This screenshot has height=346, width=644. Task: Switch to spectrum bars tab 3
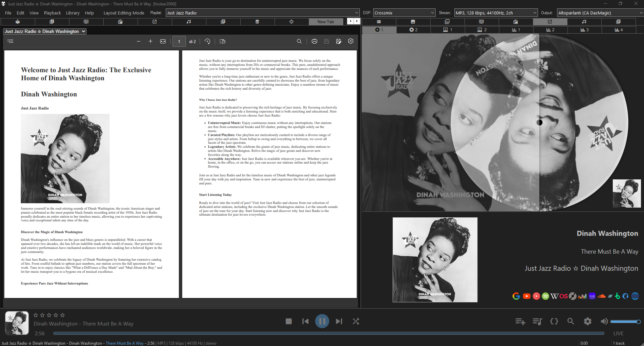coord(585,30)
